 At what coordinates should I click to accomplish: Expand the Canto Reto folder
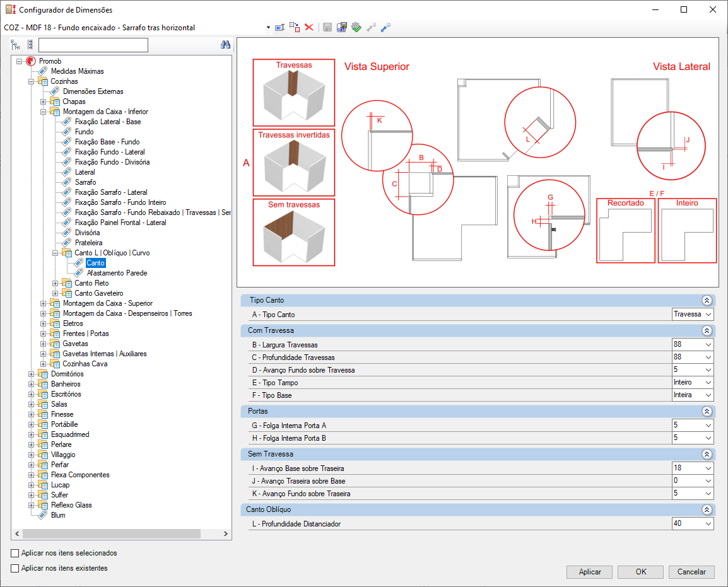point(56,283)
